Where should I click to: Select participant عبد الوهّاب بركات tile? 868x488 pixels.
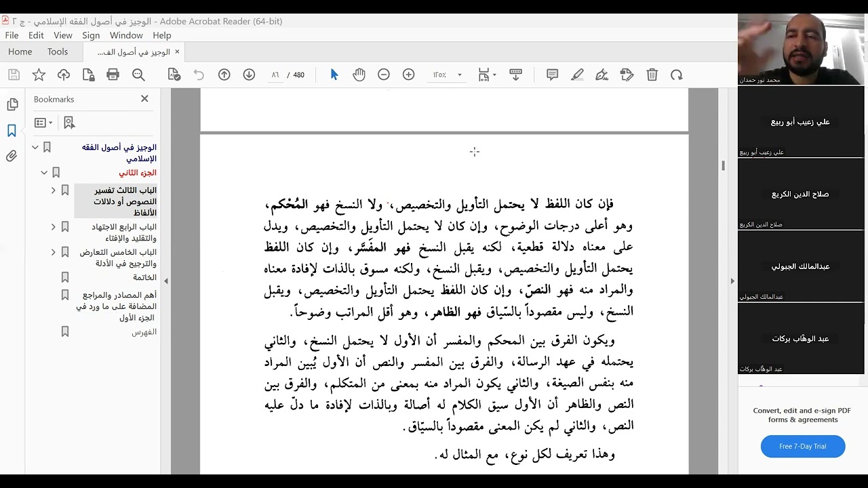pos(801,338)
